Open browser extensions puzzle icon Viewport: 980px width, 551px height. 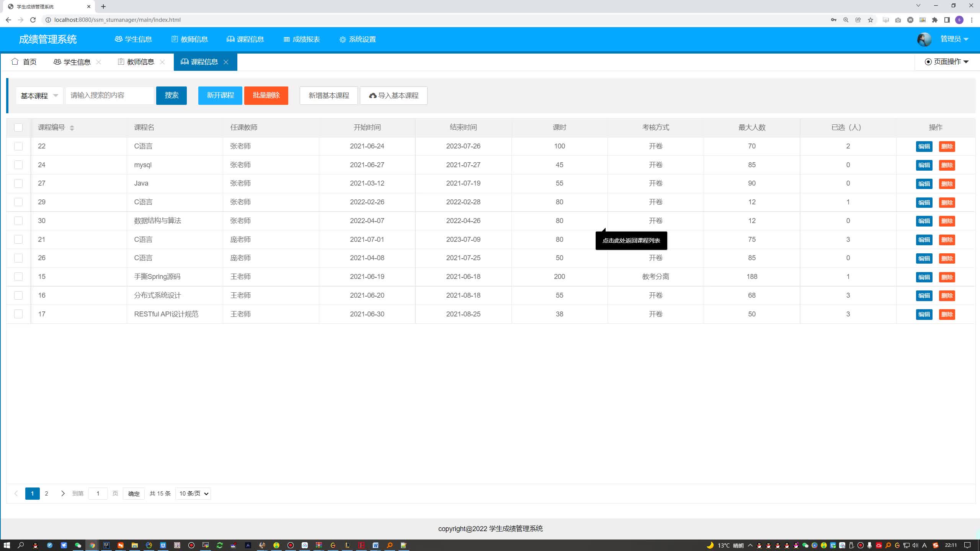pyautogui.click(x=935, y=20)
